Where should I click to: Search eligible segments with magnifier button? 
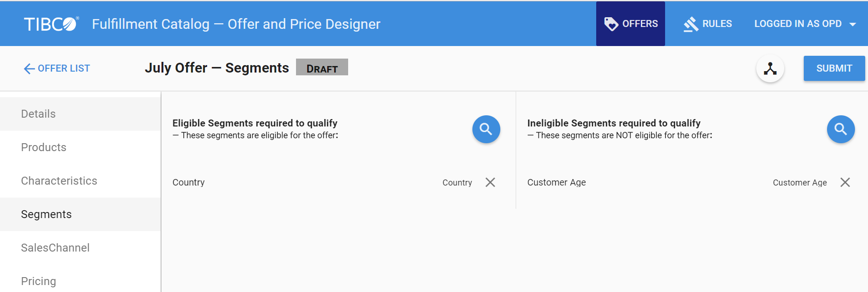point(486,129)
